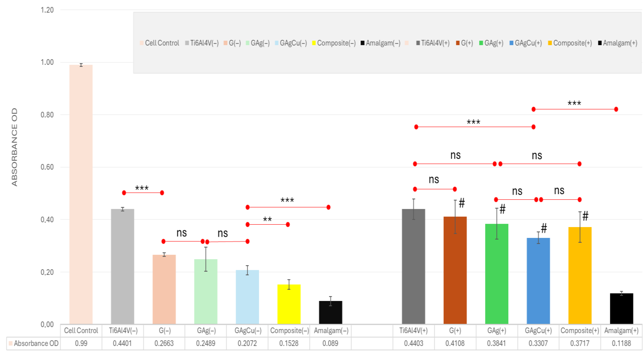Click the Cell Control legend swatch
This screenshot has height=354, width=644.
pyautogui.click(x=142, y=43)
